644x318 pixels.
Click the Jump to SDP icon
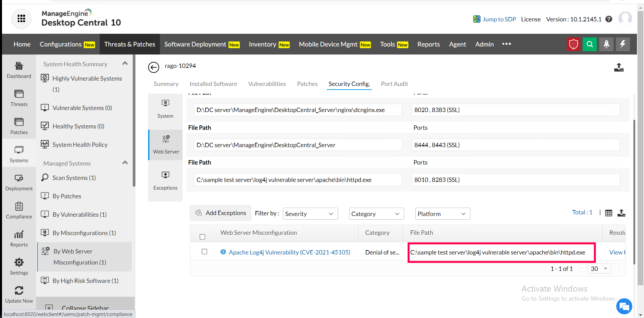(x=476, y=19)
